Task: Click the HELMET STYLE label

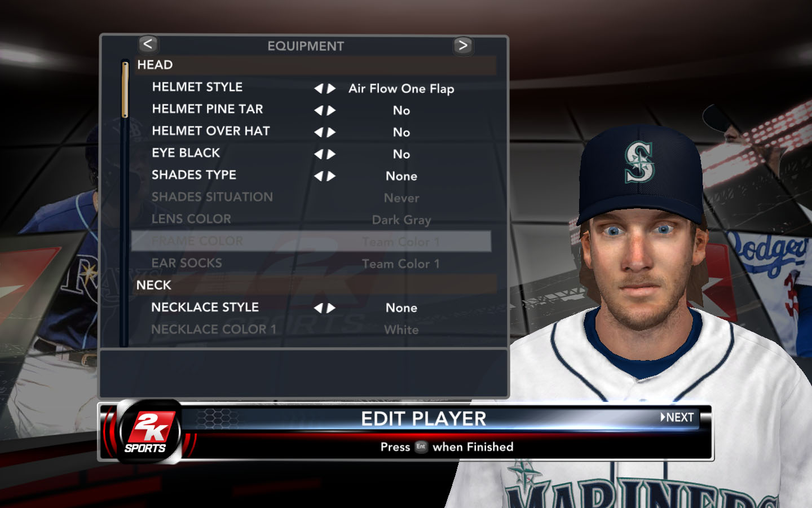Action: [197, 87]
